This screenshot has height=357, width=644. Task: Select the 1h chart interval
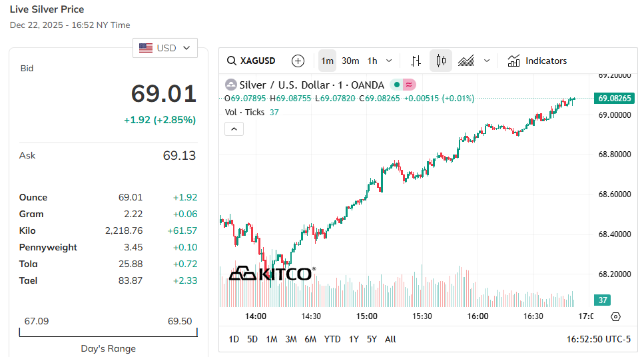point(372,61)
